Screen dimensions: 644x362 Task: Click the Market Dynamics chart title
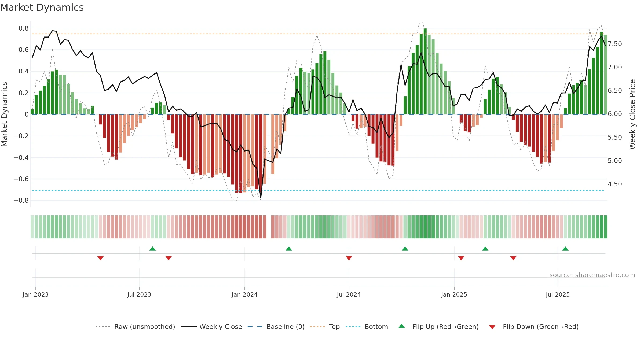tap(42, 8)
